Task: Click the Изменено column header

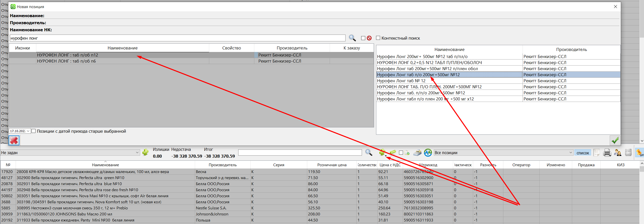Action: click(x=556, y=165)
